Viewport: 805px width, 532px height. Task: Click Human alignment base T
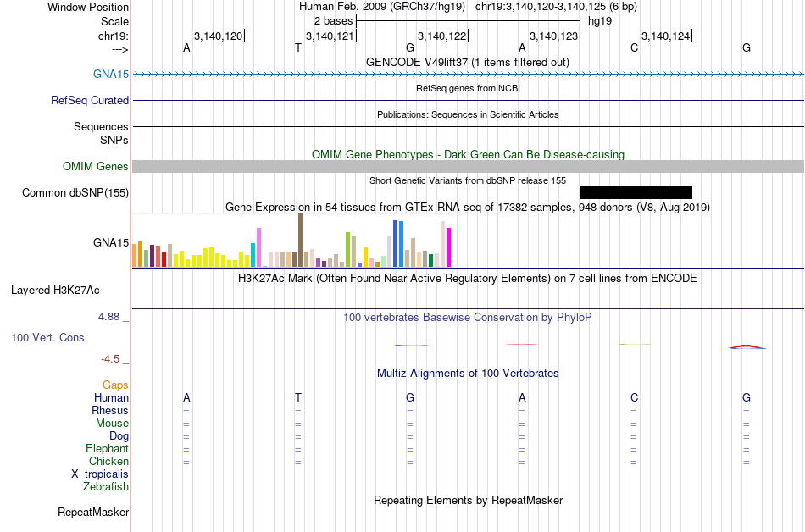tap(298, 397)
